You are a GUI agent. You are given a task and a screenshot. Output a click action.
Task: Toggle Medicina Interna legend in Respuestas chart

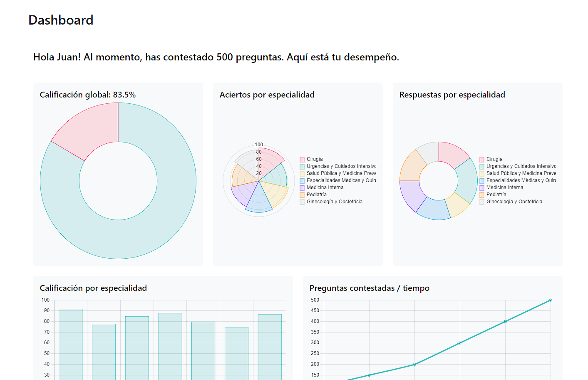[x=501, y=187]
